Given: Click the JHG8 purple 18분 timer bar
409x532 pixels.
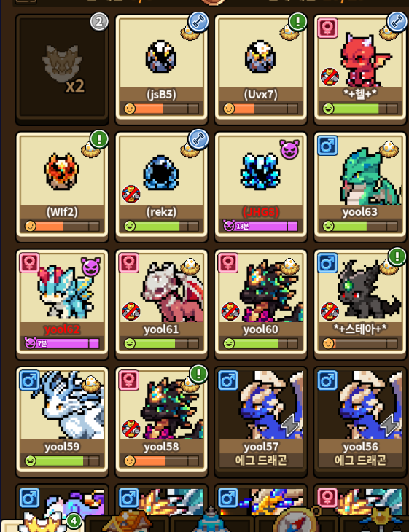Looking at the screenshot, I should pos(261,226).
